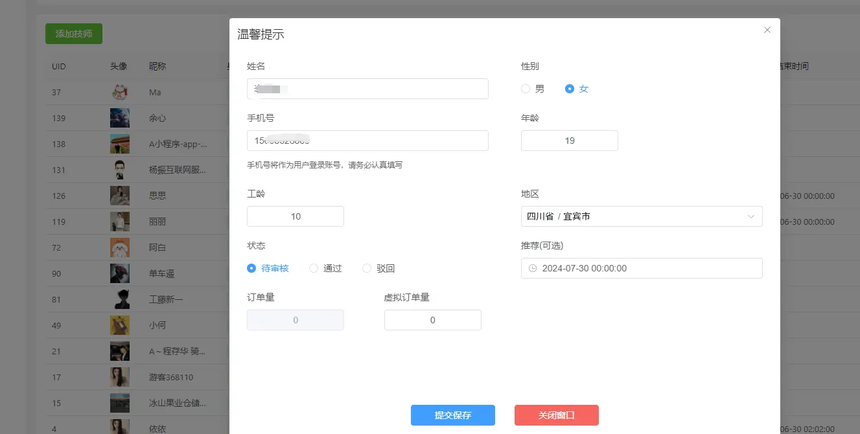
Task: Click the 手机号 input field
Action: coord(367,141)
